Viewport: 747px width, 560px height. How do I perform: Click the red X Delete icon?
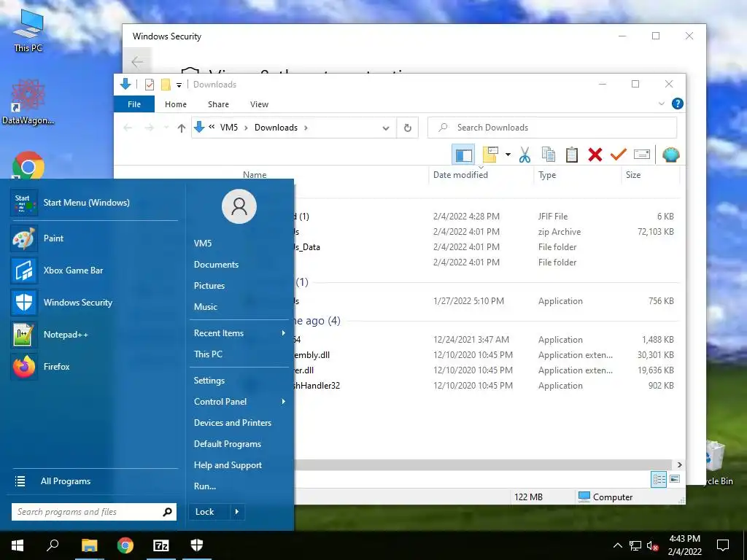pos(595,155)
